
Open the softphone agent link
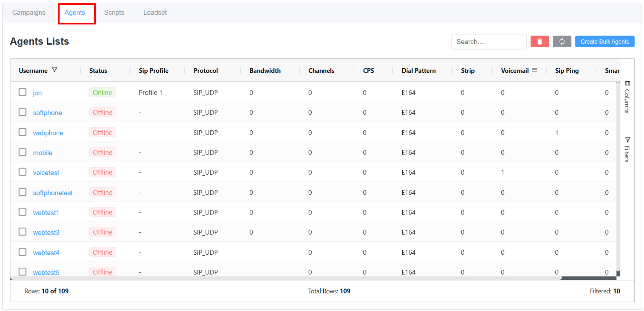coord(48,113)
